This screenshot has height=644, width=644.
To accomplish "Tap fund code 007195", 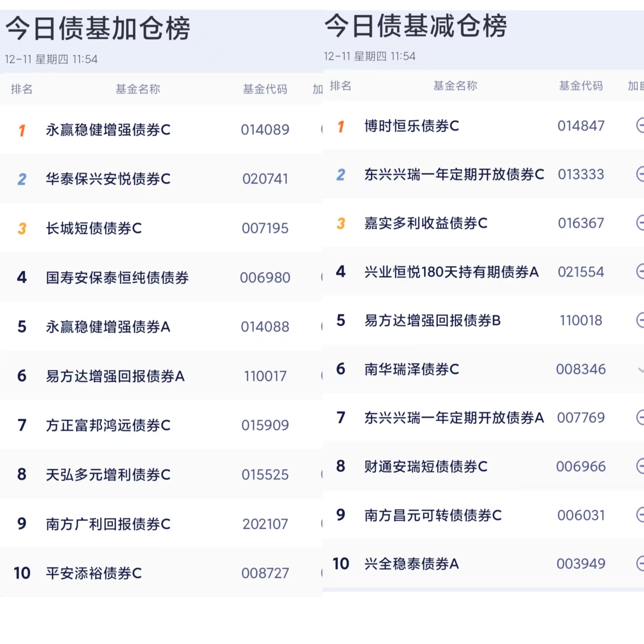I will [265, 228].
